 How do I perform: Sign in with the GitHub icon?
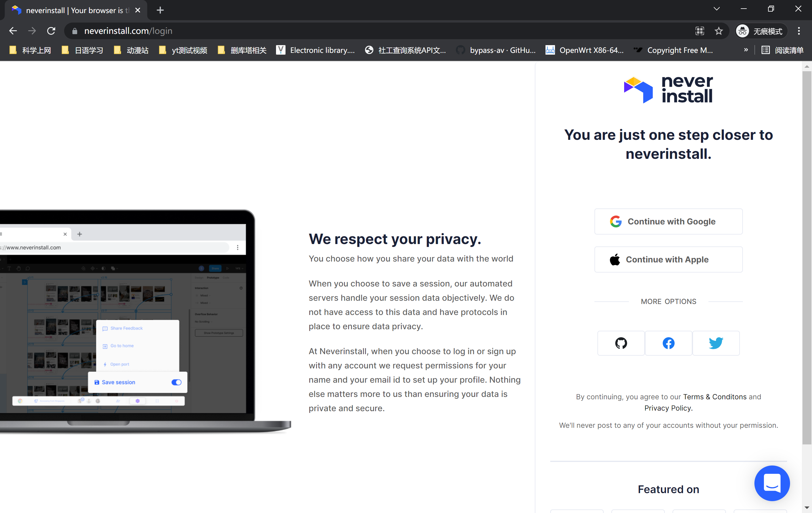tap(621, 343)
